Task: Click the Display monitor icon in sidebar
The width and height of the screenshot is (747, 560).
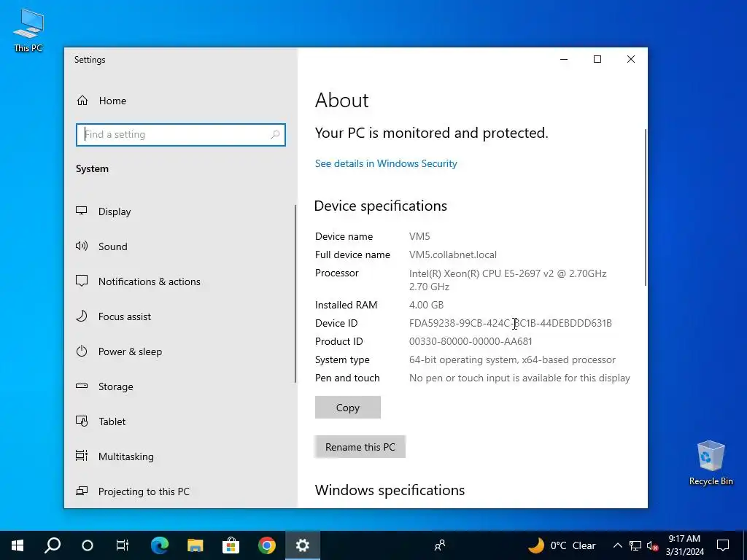Action: click(82, 211)
